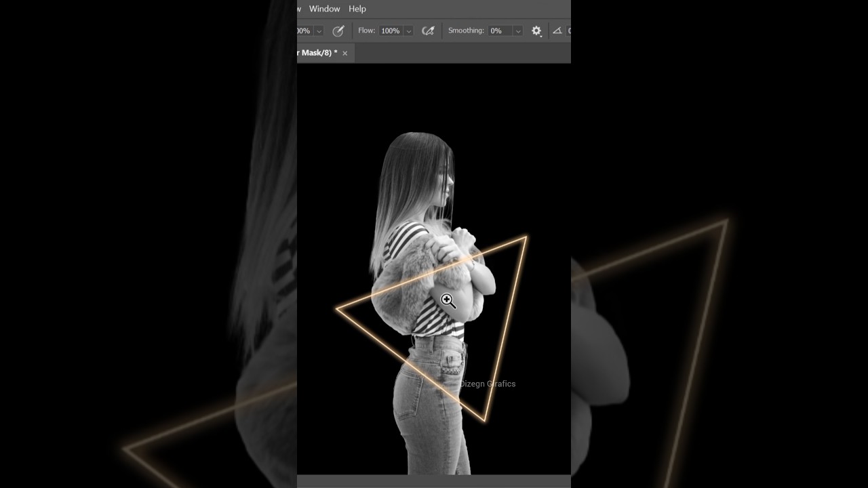
Task: Toggle pressure for opacity icon
Action: [x=338, y=30]
